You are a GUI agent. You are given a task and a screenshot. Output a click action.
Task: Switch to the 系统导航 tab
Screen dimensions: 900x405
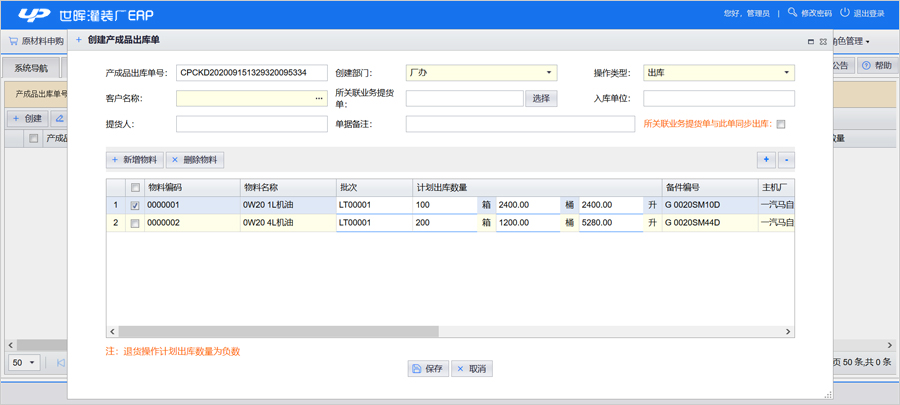pyautogui.click(x=30, y=67)
